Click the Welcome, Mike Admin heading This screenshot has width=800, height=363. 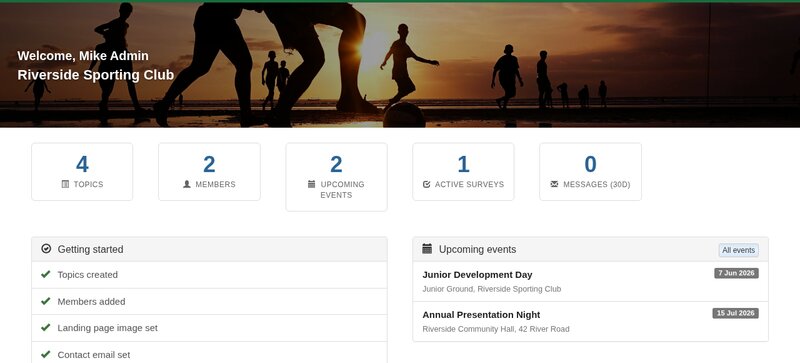(x=83, y=56)
